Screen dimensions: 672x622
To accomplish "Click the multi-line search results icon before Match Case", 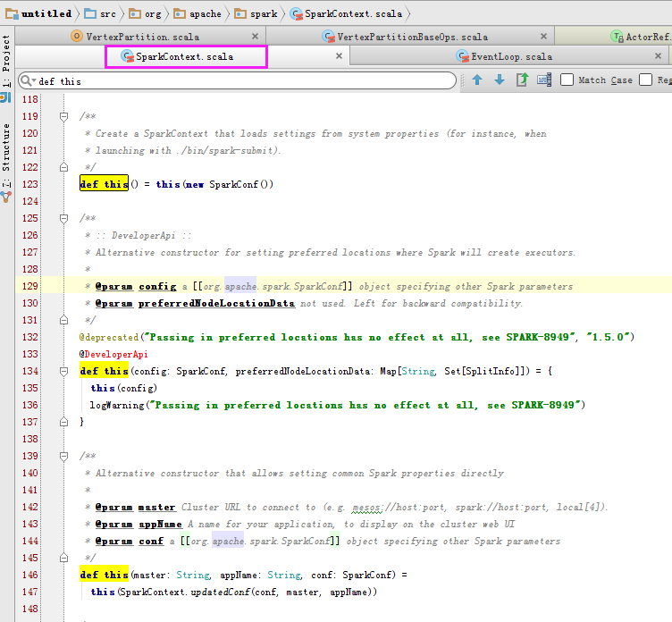I will click(544, 80).
